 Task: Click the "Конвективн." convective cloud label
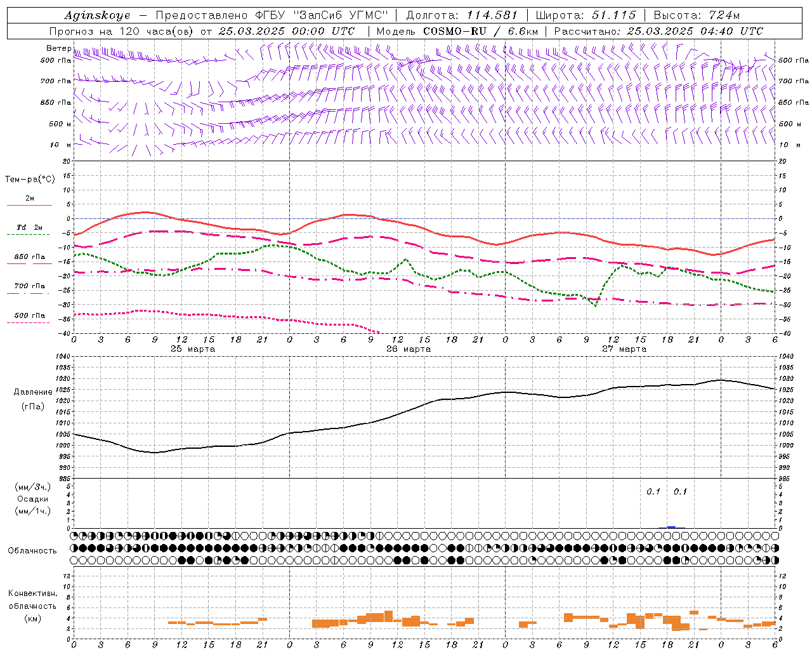(32, 594)
